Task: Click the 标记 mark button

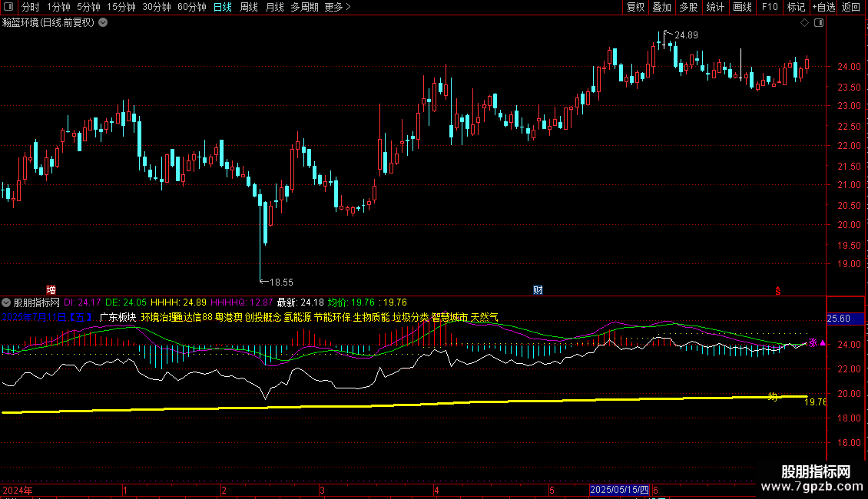Action: point(796,7)
